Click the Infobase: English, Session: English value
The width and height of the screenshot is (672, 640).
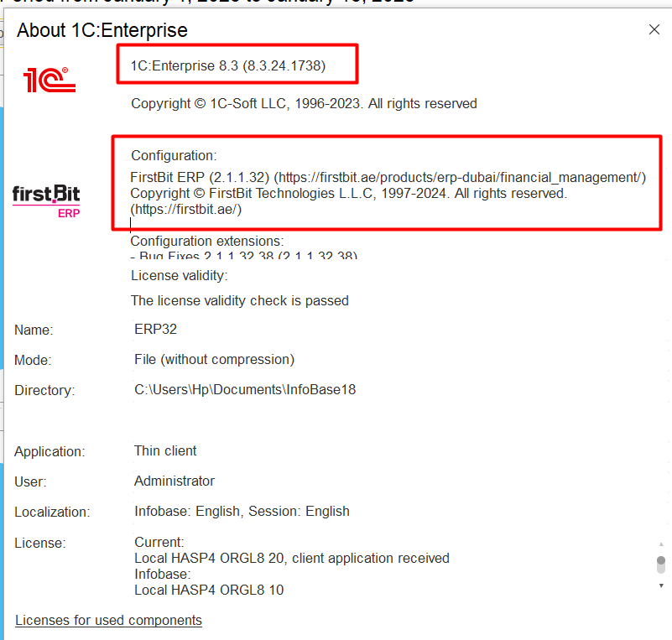click(242, 512)
